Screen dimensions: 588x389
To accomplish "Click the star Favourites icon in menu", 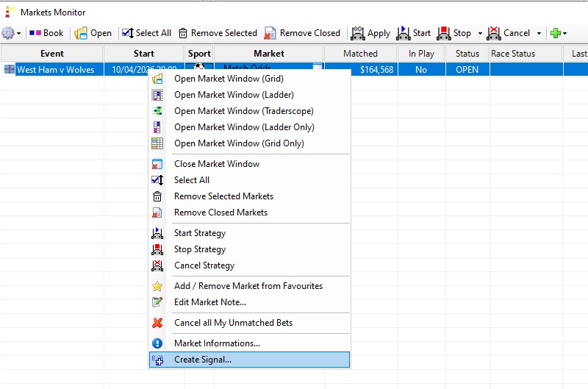I will (x=157, y=286).
